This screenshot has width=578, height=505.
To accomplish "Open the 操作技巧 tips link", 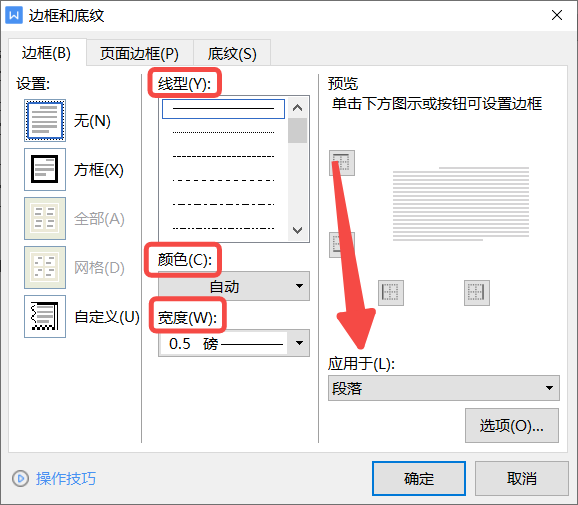I will 66,478.
